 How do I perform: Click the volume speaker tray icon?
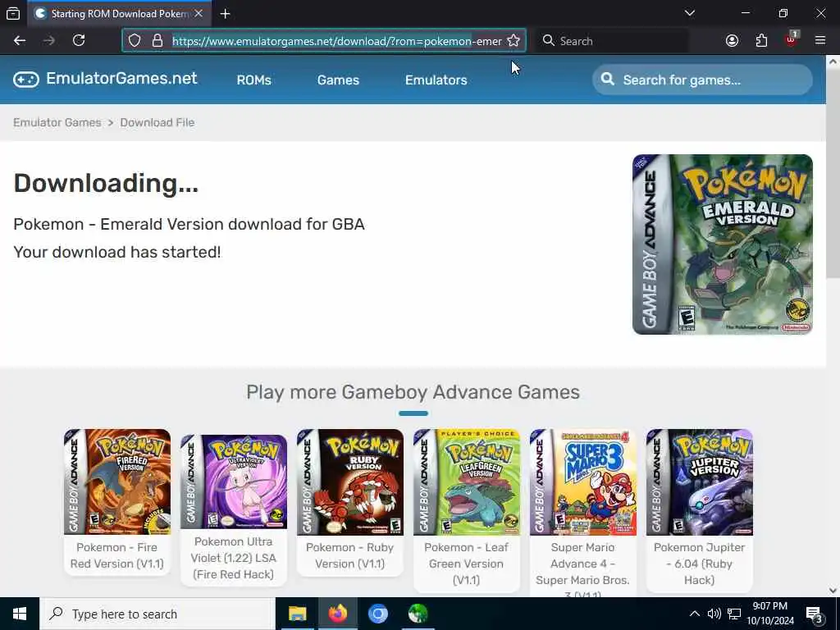pos(714,614)
